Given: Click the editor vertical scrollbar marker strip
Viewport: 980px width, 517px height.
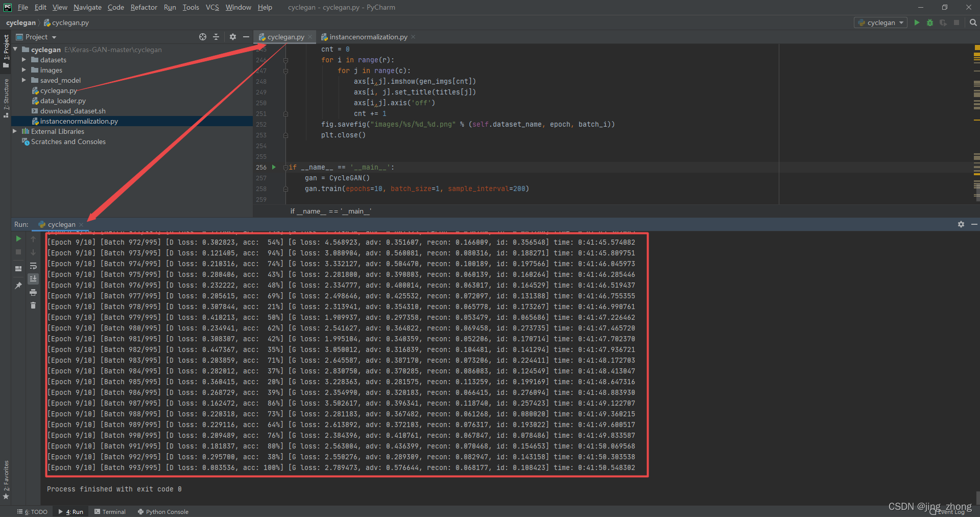Looking at the screenshot, I should click(x=976, y=123).
